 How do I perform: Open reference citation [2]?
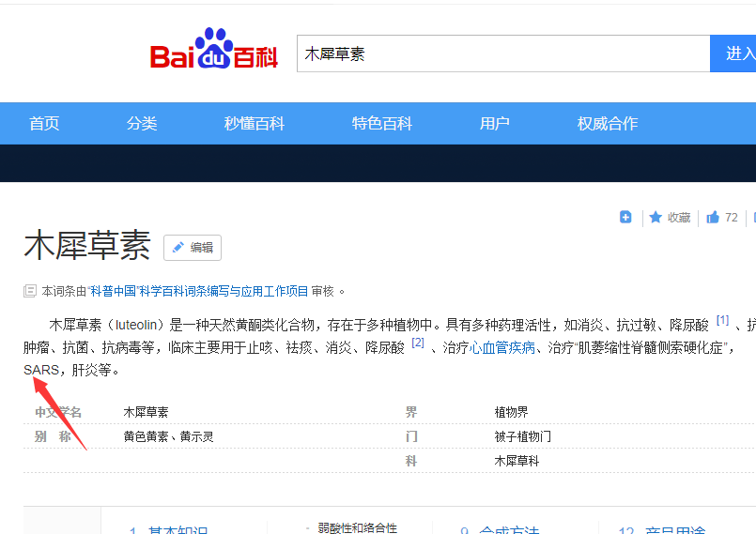point(418,343)
